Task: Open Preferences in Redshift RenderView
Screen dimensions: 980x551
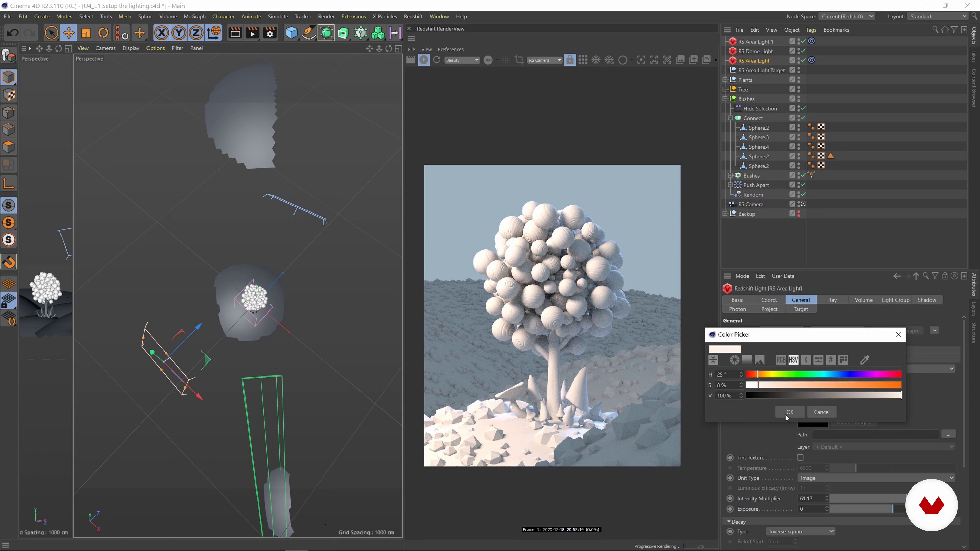Action: coord(450,49)
